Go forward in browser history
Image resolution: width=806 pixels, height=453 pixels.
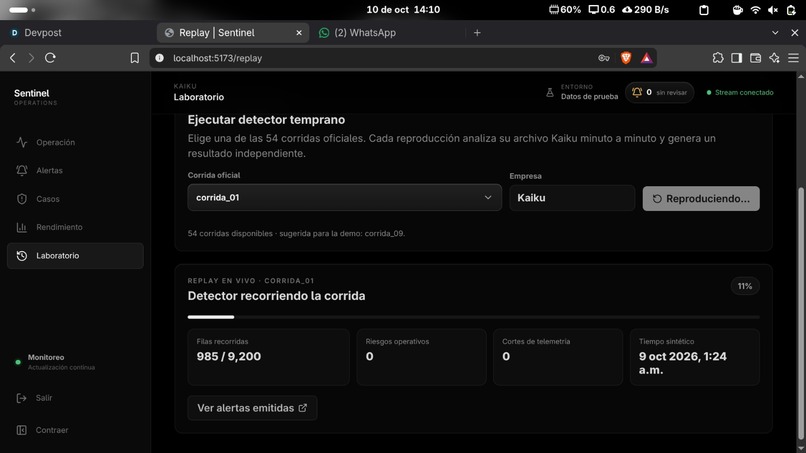coord(31,58)
